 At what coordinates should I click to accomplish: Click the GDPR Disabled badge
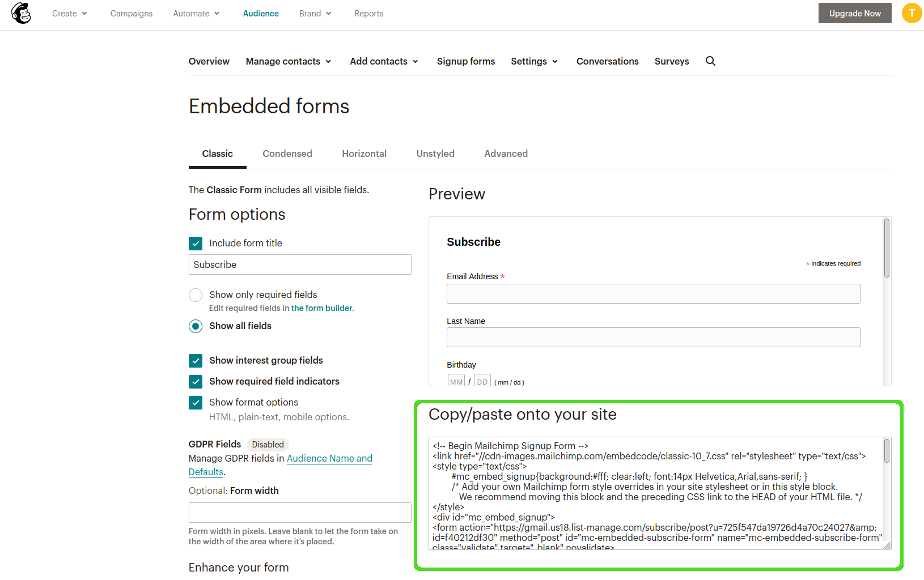(268, 445)
